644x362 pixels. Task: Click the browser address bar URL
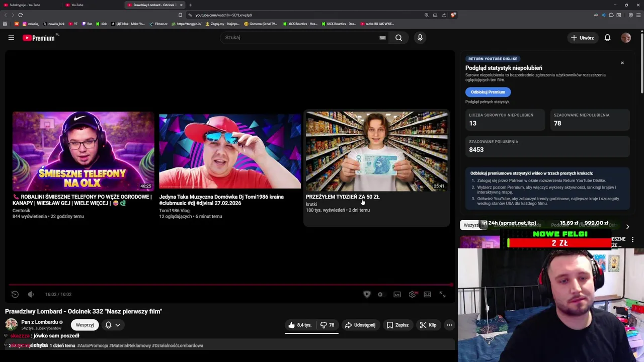tap(223, 15)
